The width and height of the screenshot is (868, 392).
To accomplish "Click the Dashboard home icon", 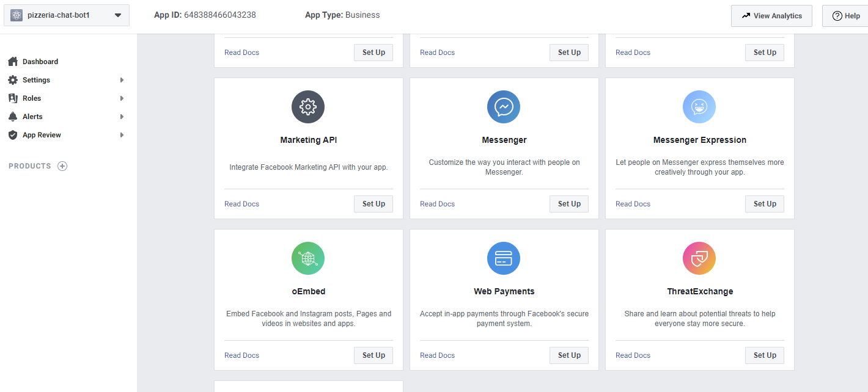I will point(13,62).
